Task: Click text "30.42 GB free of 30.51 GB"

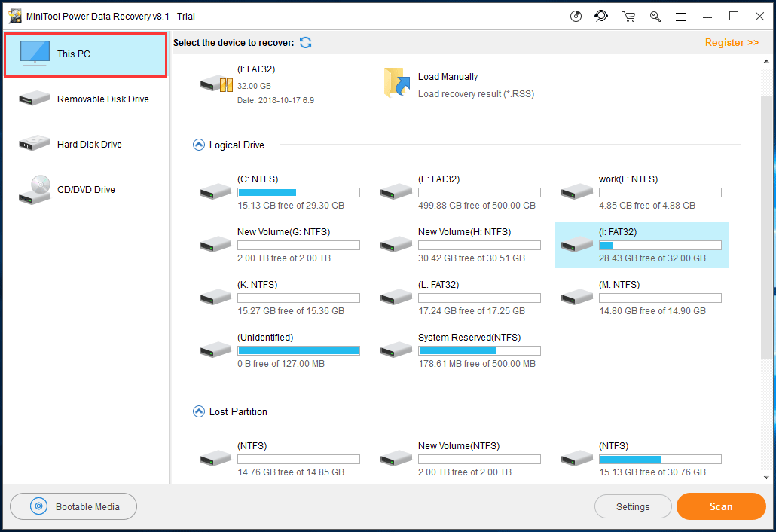Action: coord(471,258)
